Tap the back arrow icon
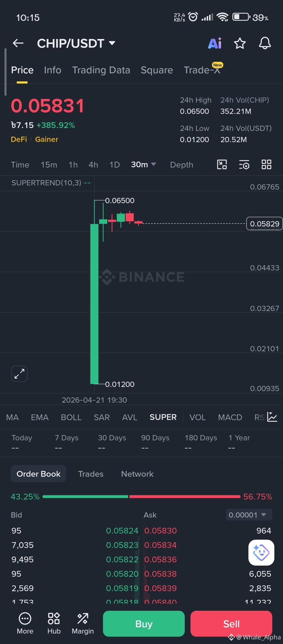This screenshot has height=644, width=283. click(18, 43)
